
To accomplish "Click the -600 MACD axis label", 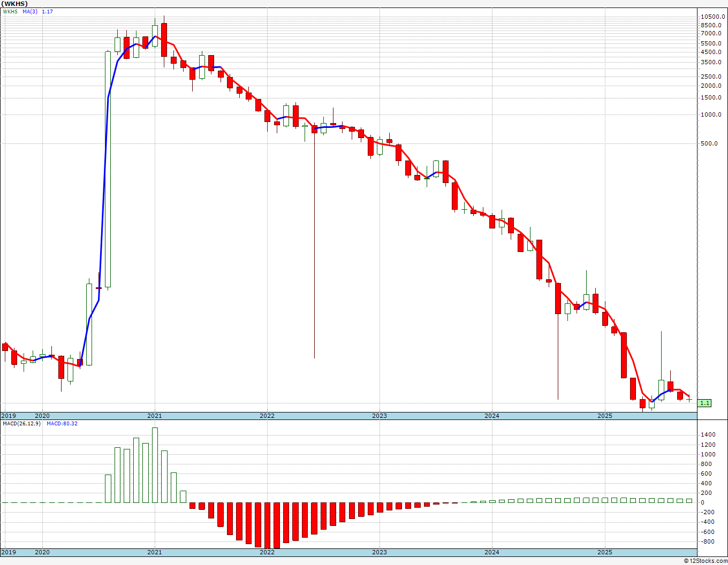I will 708,531.
